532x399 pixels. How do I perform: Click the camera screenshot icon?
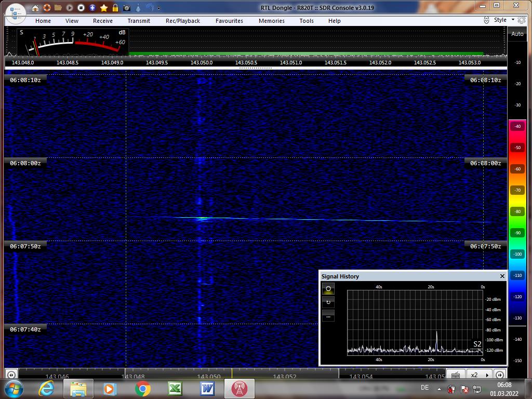click(x=127, y=7)
